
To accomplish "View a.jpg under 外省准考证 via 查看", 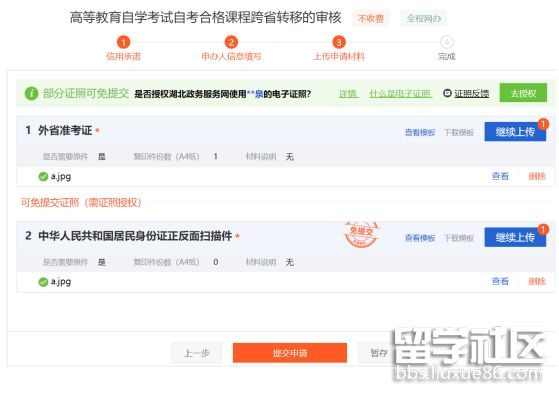I will click(500, 176).
